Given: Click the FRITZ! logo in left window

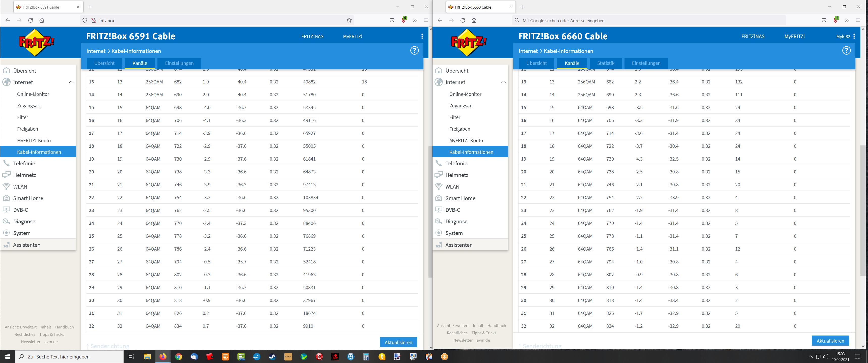Looking at the screenshot, I should click(x=36, y=42).
